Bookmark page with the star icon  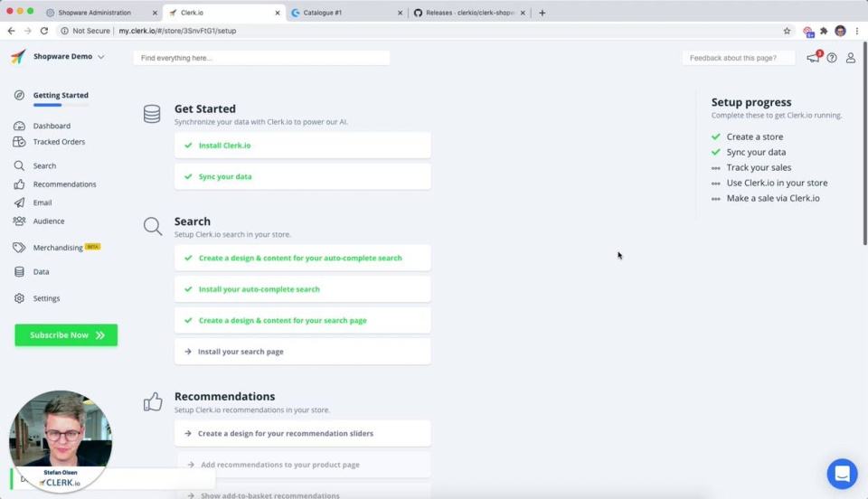point(787,31)
